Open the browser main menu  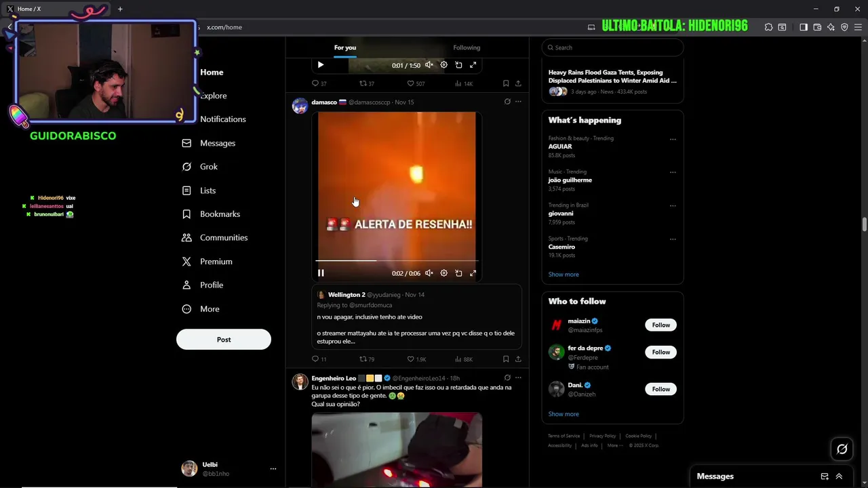coord(858,27)
